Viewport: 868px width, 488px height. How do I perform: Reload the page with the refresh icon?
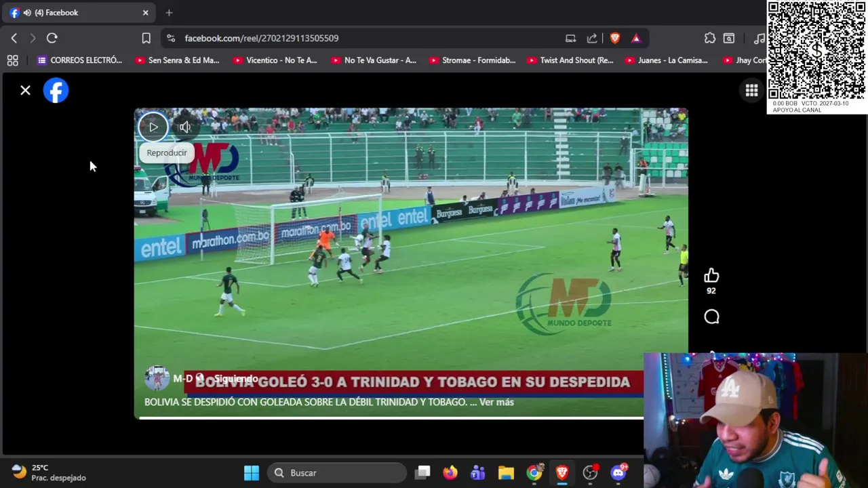pos(52,38)
